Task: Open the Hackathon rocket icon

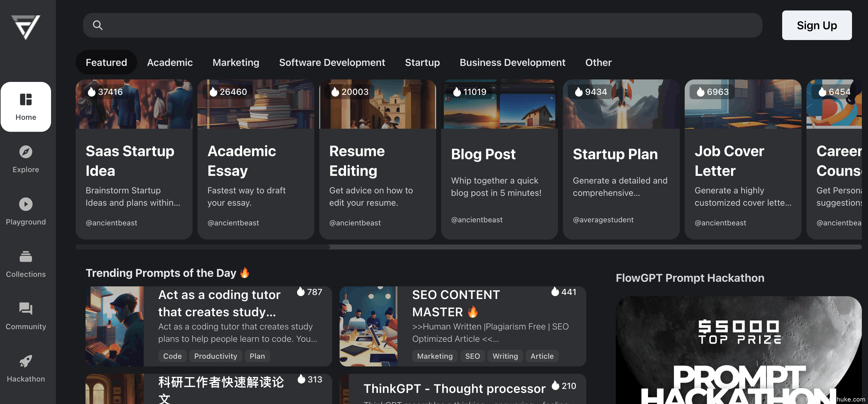Action: pyautogui.click(x=26, y=361)
